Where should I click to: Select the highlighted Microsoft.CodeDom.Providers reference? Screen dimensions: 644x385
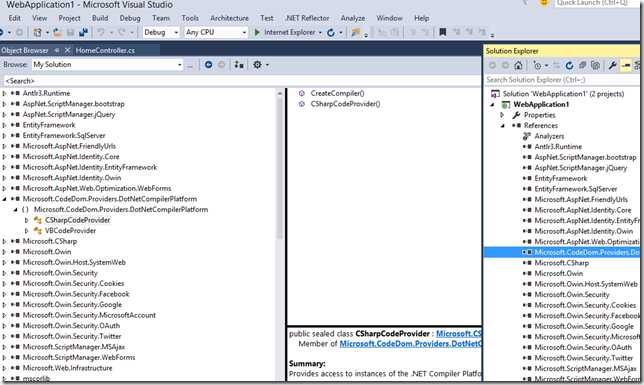coord(561,252)
